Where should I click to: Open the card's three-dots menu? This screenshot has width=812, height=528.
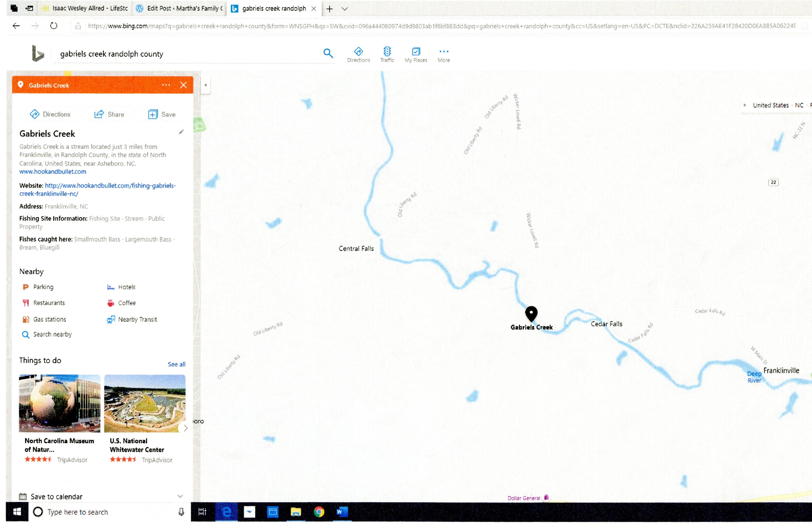pyautogui.click(x=166, y=85)
